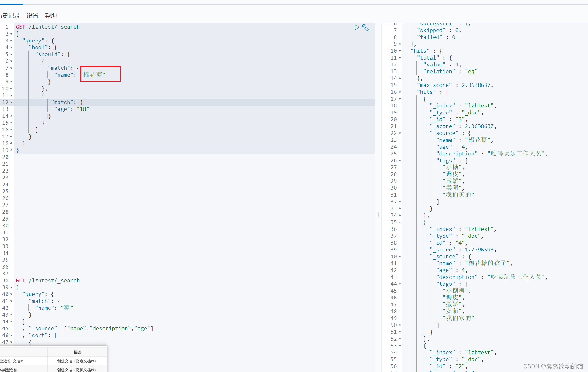Click the "小糖糖" tag in output
This screenshot has height=372, width=588.
[x=455, y=291]
